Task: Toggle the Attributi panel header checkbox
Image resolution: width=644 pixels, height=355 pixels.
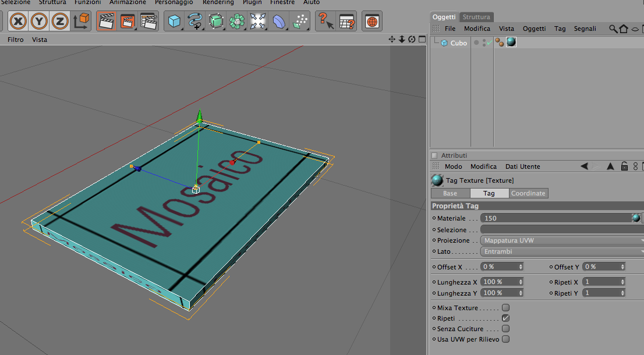Action: pyautogui.click(x=434, y=155)
